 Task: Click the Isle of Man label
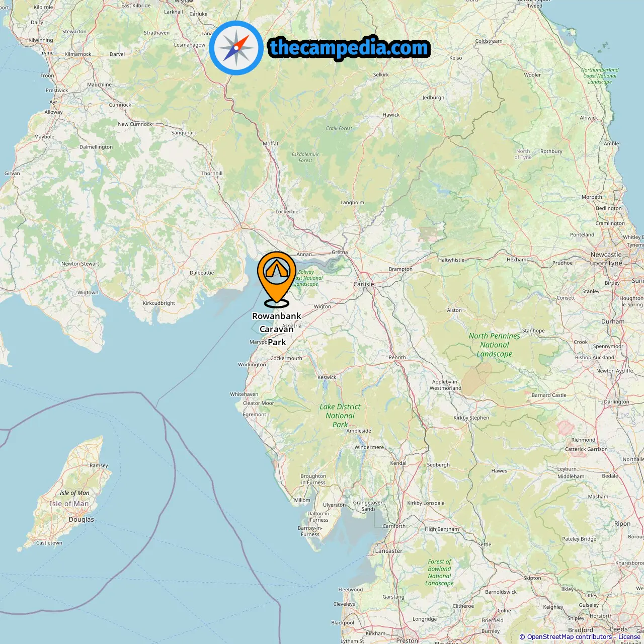coord(69,504)
